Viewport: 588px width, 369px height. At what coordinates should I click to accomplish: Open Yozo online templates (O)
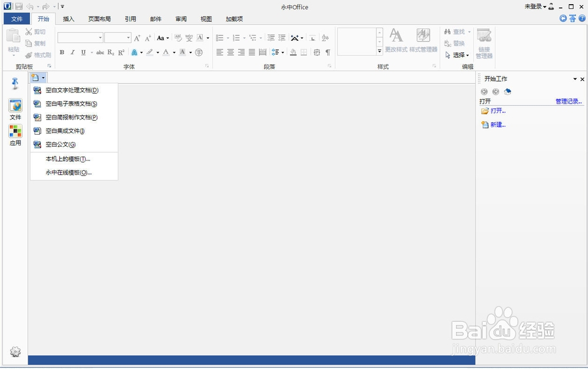[x=74, y=172]
